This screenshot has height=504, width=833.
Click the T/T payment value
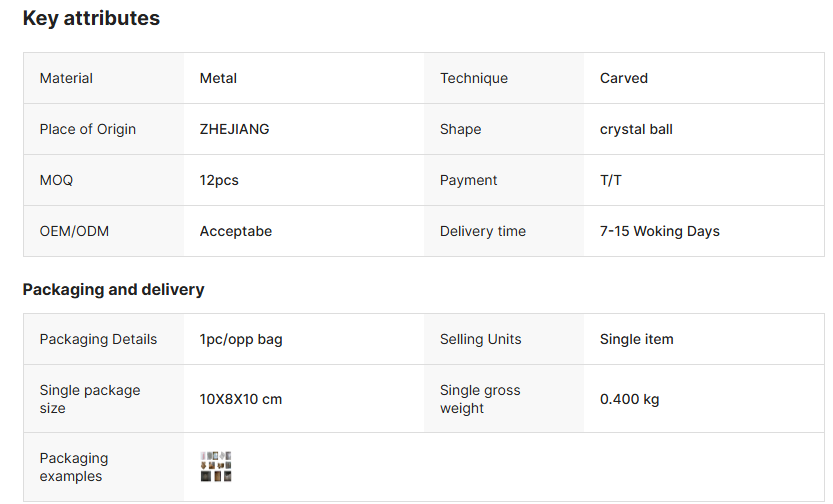click(x=611, y=180)
